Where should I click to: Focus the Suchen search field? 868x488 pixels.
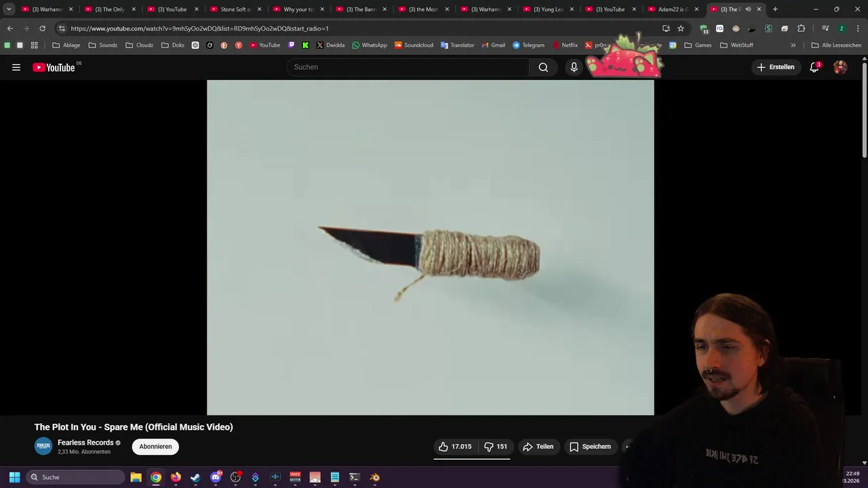(409, 67)
